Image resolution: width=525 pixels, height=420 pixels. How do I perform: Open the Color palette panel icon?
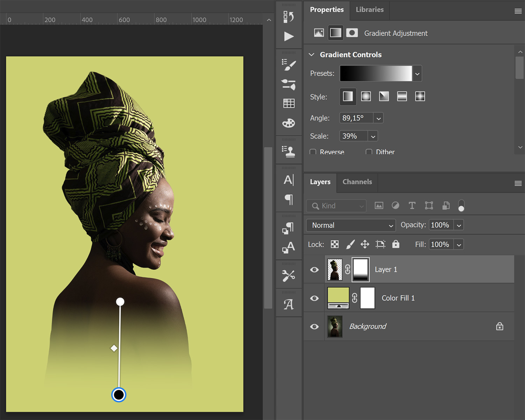pos(289,123)
